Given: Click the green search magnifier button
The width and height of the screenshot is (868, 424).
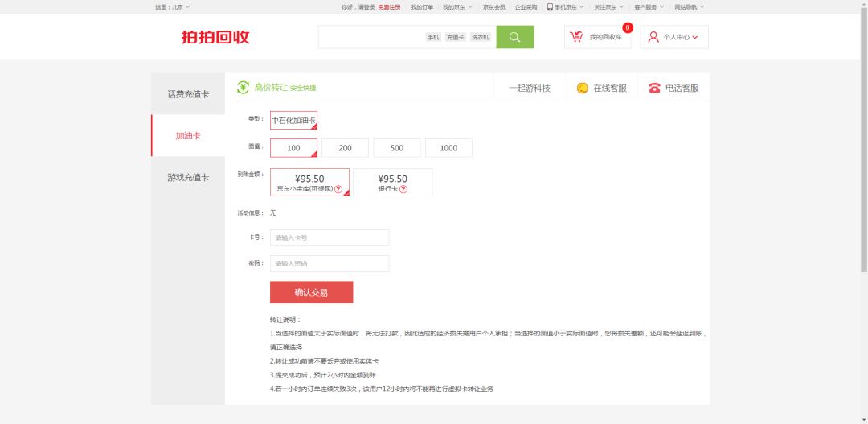Looking at the screenshot, I should pyautogui.click(x=515, y=37).
